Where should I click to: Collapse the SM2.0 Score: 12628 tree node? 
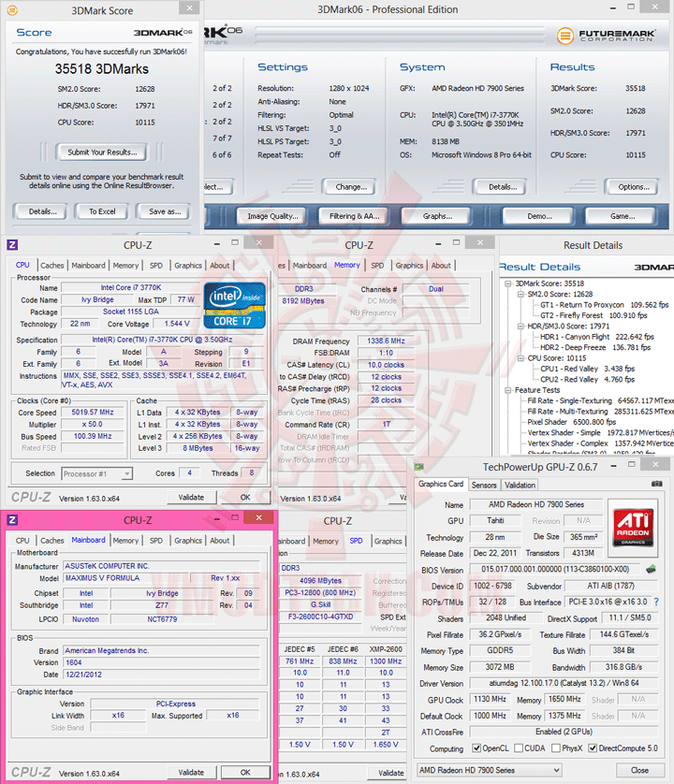tap(520, 294)
